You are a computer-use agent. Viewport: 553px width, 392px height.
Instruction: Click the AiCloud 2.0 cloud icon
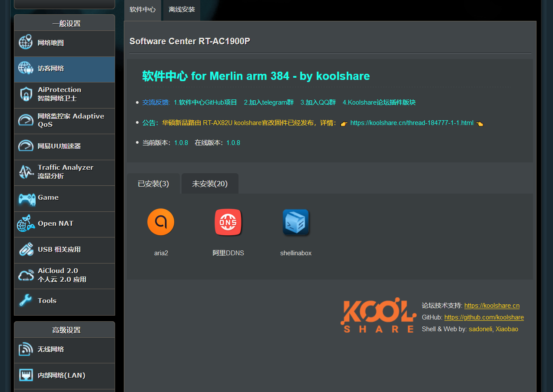coord(26,275)
